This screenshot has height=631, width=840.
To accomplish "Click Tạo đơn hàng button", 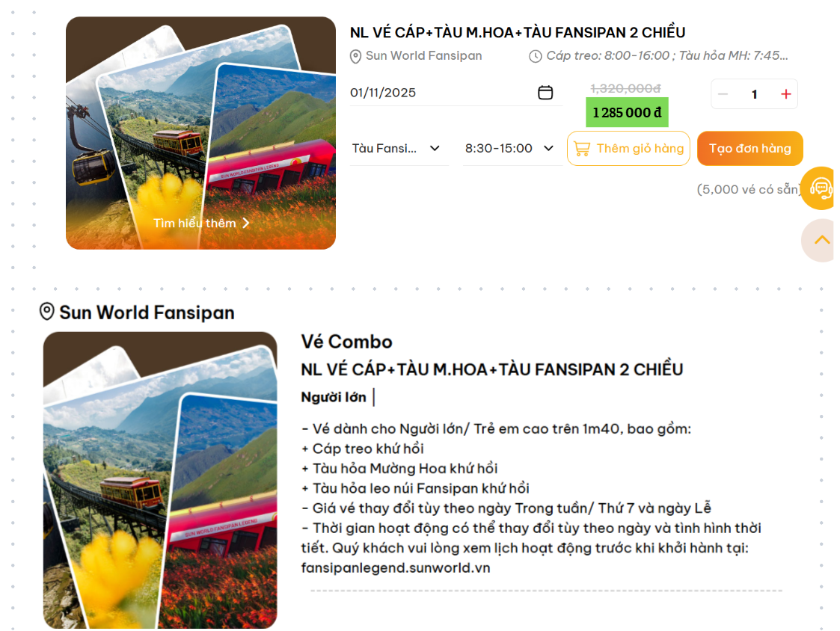I will (749, 148).
